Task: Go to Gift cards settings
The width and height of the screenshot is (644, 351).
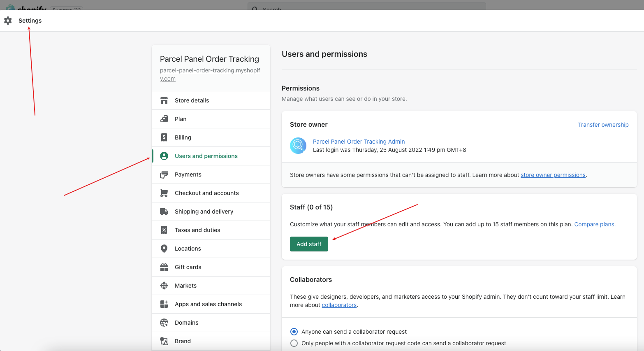Action: (211, 267)
